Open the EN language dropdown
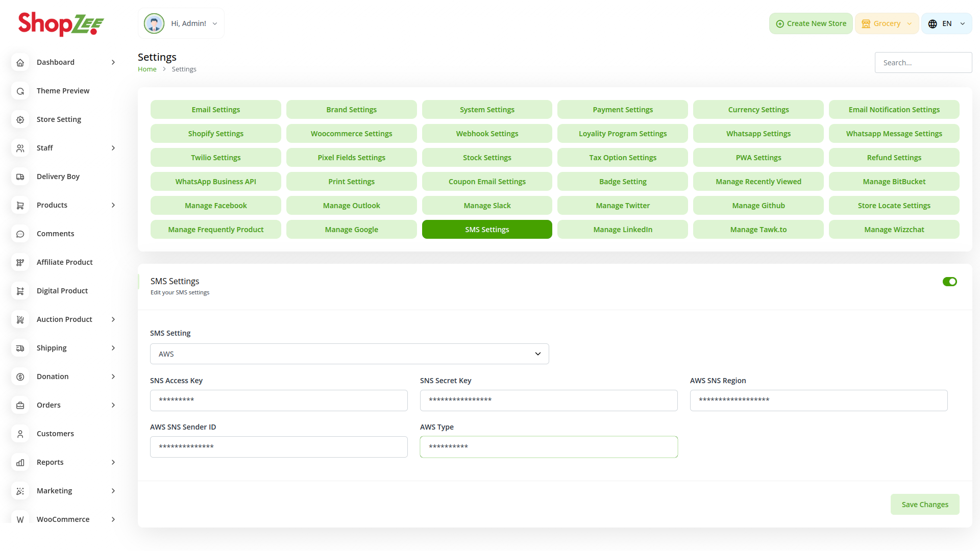The width and height of the screenshot is (980, 551). tap(947, 23)
